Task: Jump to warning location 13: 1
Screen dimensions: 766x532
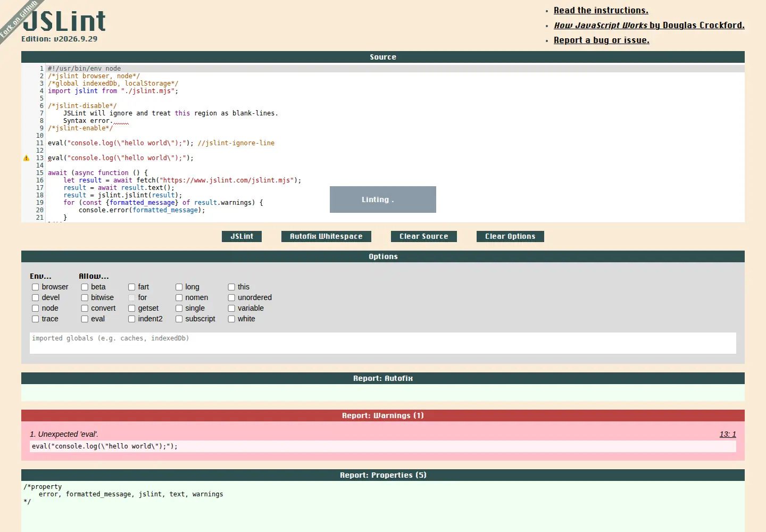Action: point(728,434)
